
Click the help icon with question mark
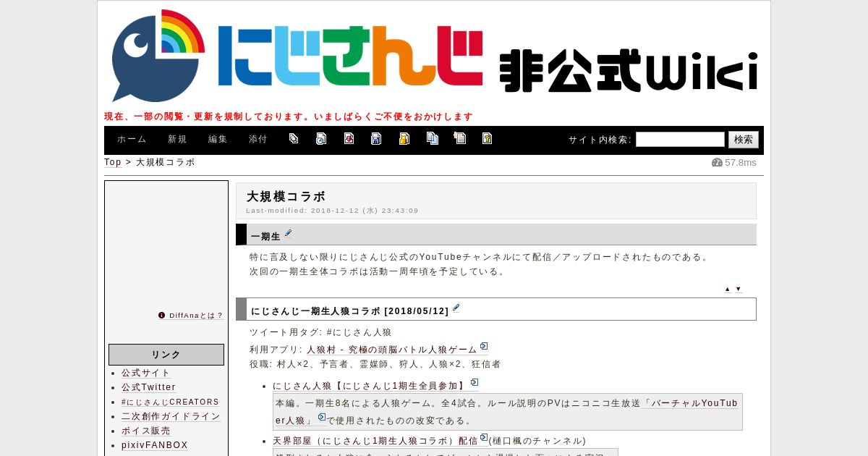click(487, 138)
